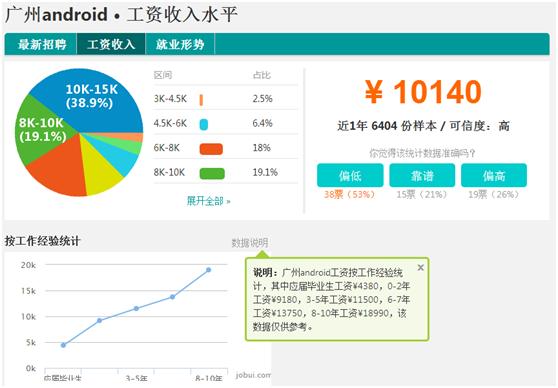Click the green 8K-10K legend swatch
This screenshot has height=388, width=558.
point(212,173)
